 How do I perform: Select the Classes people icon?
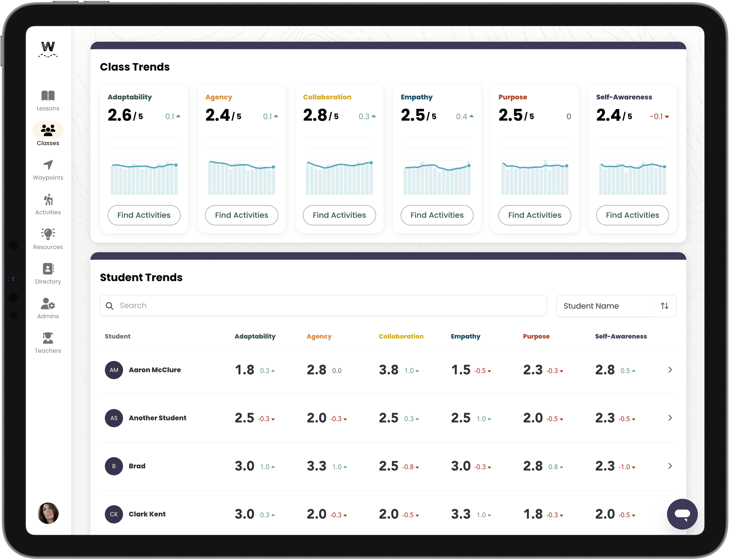pos(48,130)
